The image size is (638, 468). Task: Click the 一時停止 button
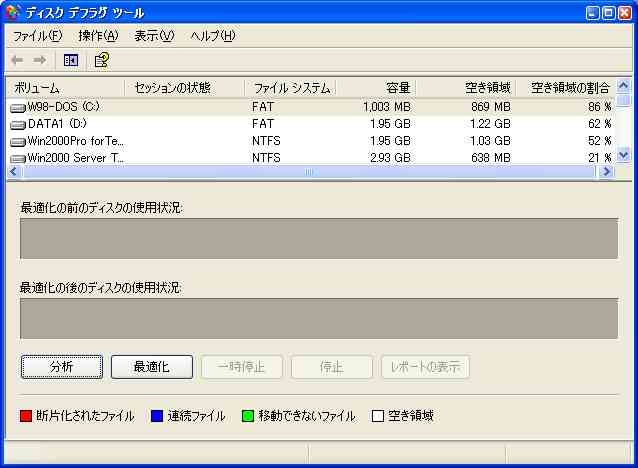tap(242, 367)
